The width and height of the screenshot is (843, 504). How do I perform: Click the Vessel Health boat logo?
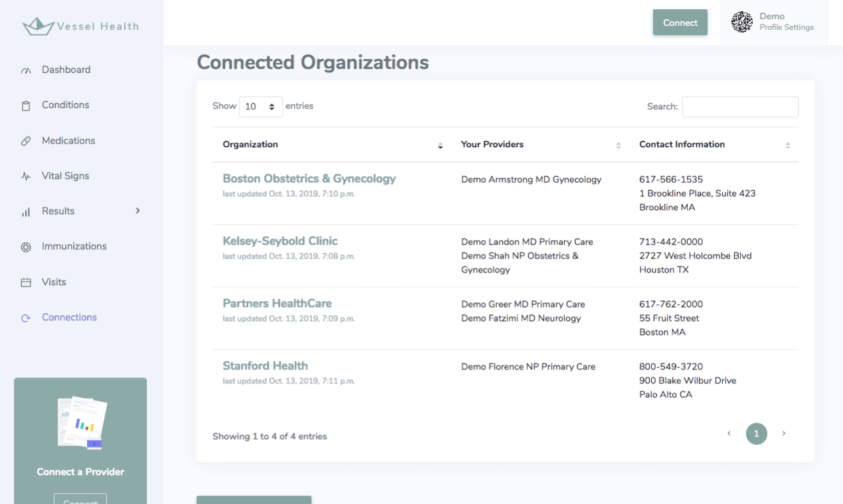click(x=38, y=27)
